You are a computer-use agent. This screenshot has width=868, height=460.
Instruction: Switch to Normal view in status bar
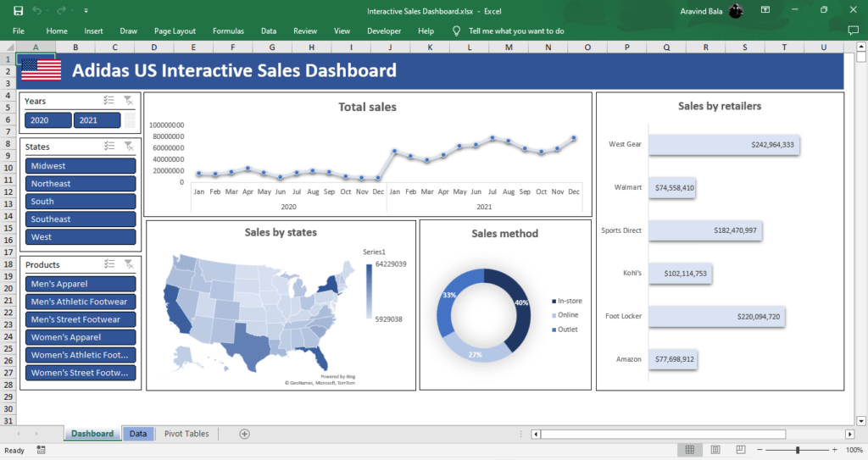pos(690,450)
